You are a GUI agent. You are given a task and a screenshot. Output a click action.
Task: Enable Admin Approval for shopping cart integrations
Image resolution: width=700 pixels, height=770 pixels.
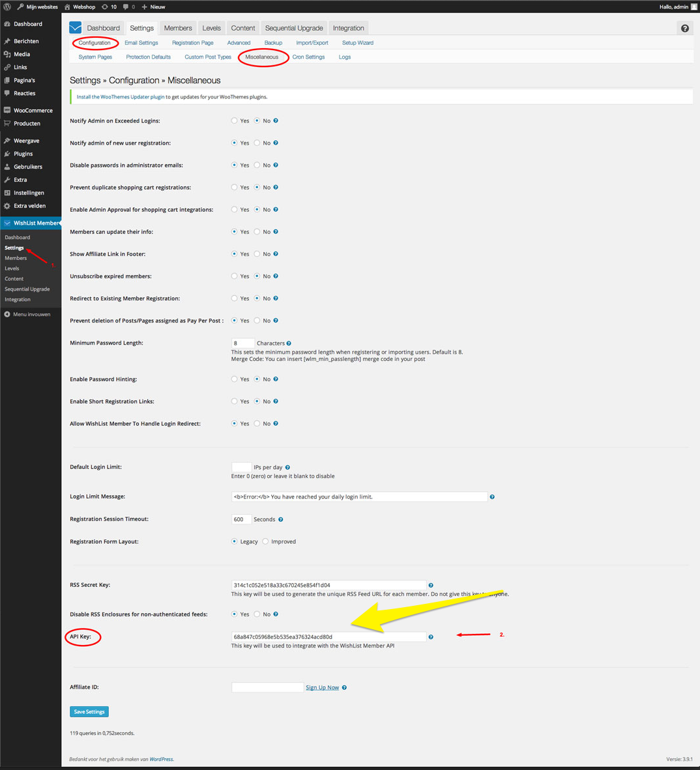(x=235, y=210)
